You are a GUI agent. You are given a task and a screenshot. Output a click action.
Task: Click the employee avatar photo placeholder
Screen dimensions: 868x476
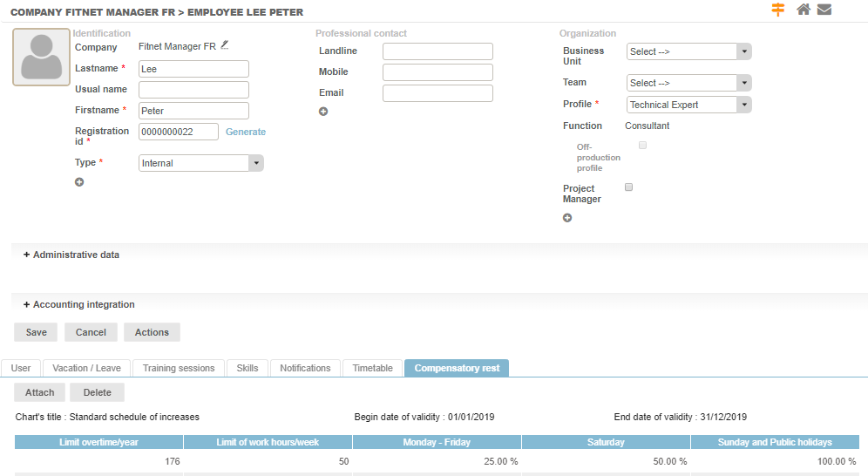[x=41, y=58]
